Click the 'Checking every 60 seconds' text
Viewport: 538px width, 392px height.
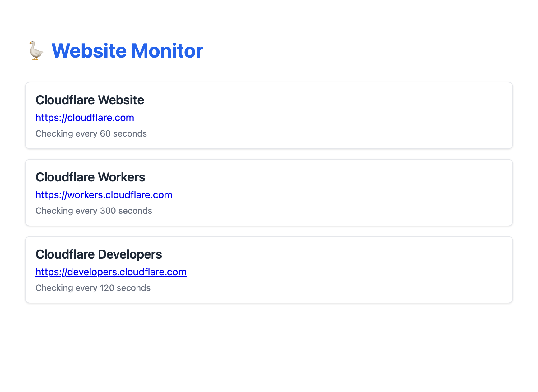click(91, 133)
